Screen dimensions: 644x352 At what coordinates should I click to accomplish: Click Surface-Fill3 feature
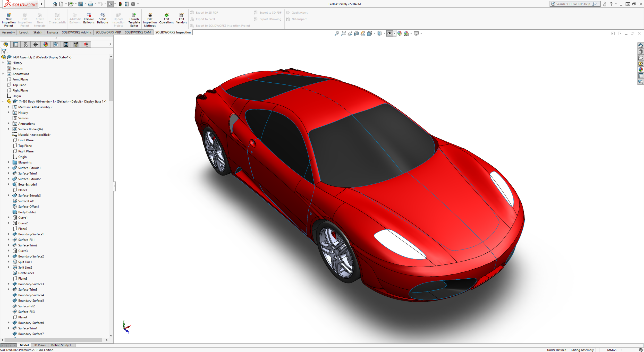tap(26, 312)
